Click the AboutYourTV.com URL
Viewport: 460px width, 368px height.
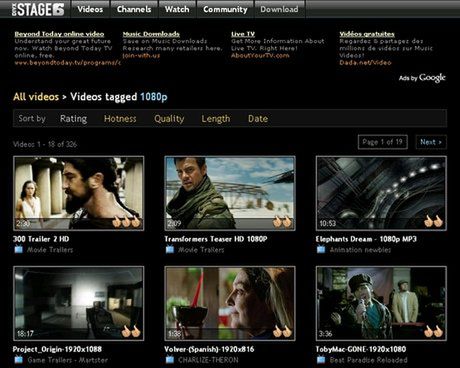(260, 55)
